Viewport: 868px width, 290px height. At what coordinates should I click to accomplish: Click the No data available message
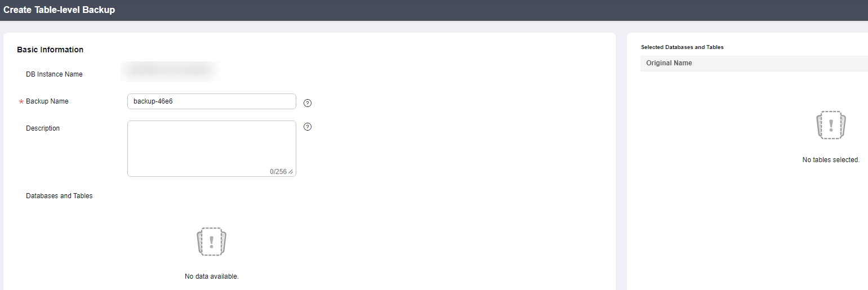coord(212,276)
